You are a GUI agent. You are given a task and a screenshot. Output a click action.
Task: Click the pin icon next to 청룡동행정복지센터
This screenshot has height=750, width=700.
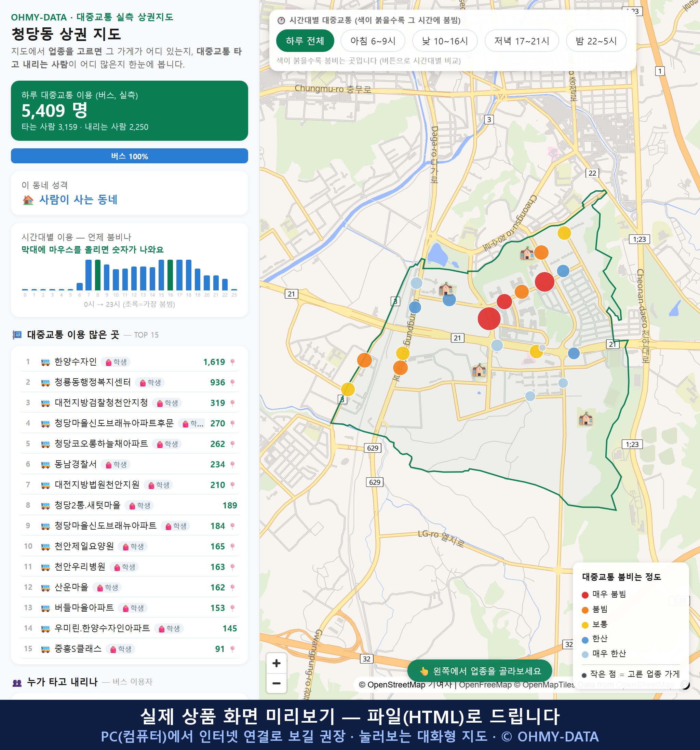pos(232,383)
